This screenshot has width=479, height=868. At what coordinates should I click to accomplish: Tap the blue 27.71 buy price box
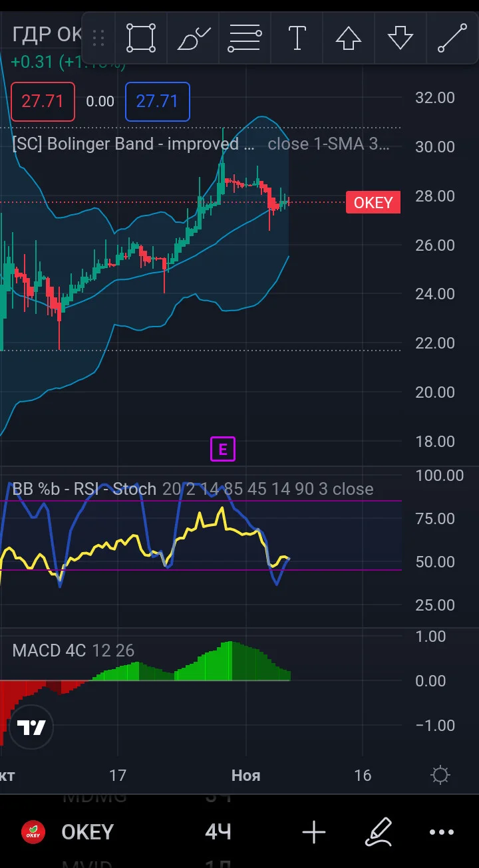tap(158, 102)
